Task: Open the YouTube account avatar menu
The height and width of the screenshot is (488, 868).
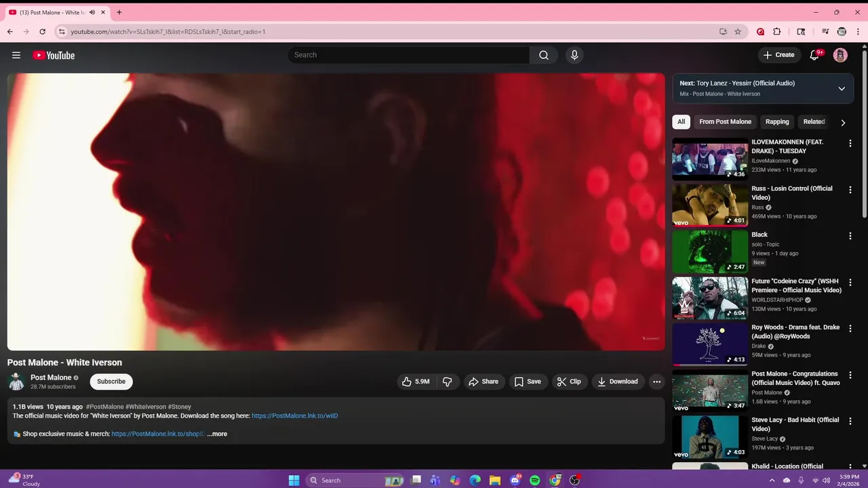Action: coord(840,55)
